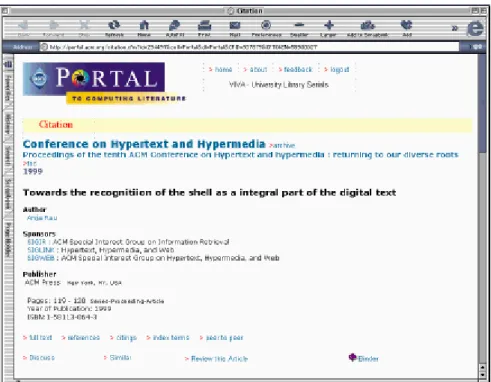Viewport: 491px width, 382px height.
Task: Click the ISBN number text
Action: tap(62, 317)
